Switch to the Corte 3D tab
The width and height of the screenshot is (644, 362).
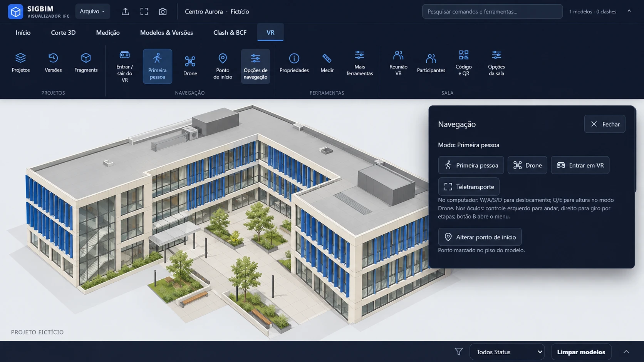(x=63, y=33)
